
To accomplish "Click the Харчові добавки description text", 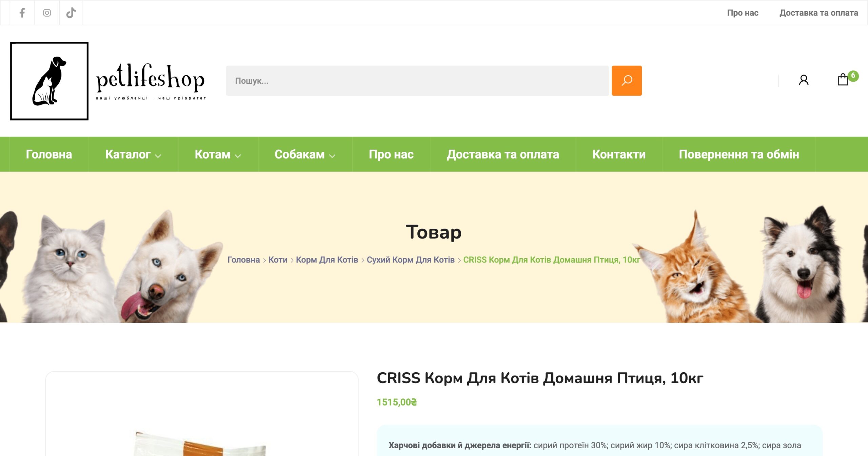I will click(x=595, y=445).
